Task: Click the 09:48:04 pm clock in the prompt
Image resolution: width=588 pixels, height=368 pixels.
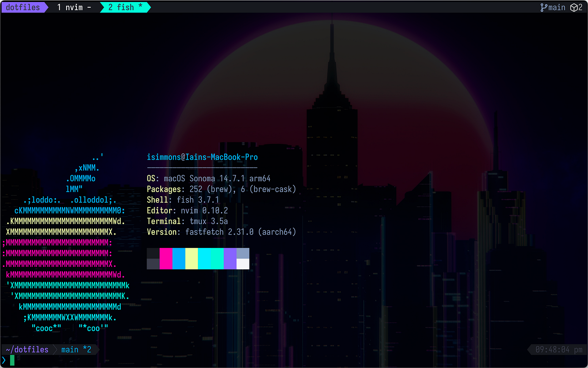Action: 559,350
